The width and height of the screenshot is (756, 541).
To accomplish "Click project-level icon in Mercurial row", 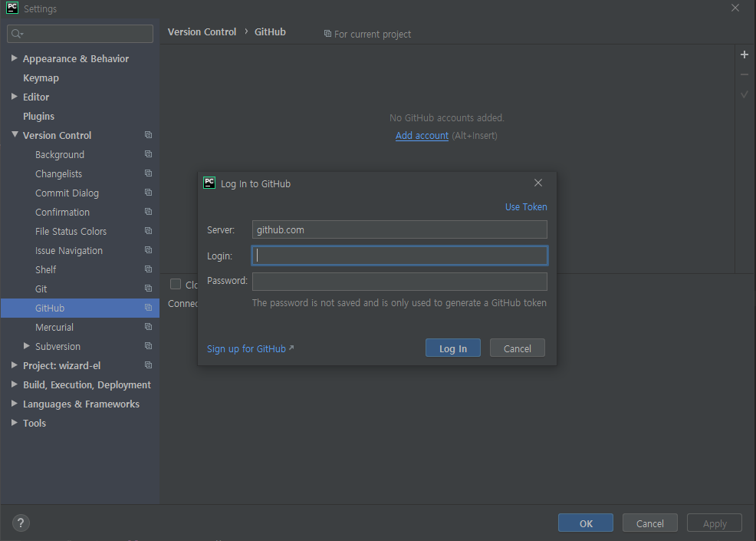I will pos(149,327).
